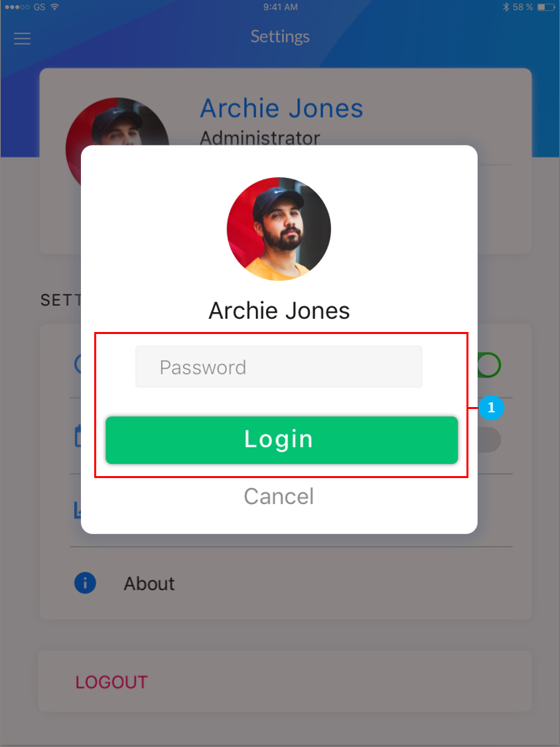
Task: Dismiss the dialog with Cancel
Action: tap(279, 497)
